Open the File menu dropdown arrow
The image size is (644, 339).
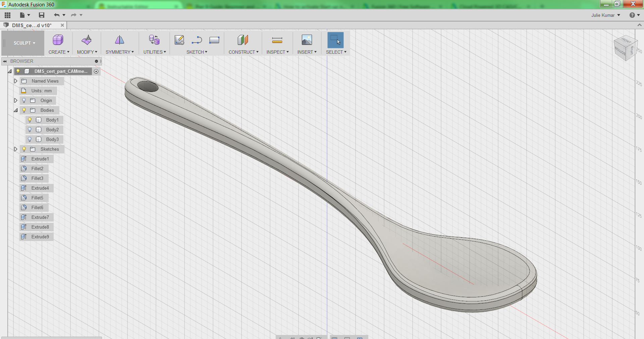click(x=29, y=15)
